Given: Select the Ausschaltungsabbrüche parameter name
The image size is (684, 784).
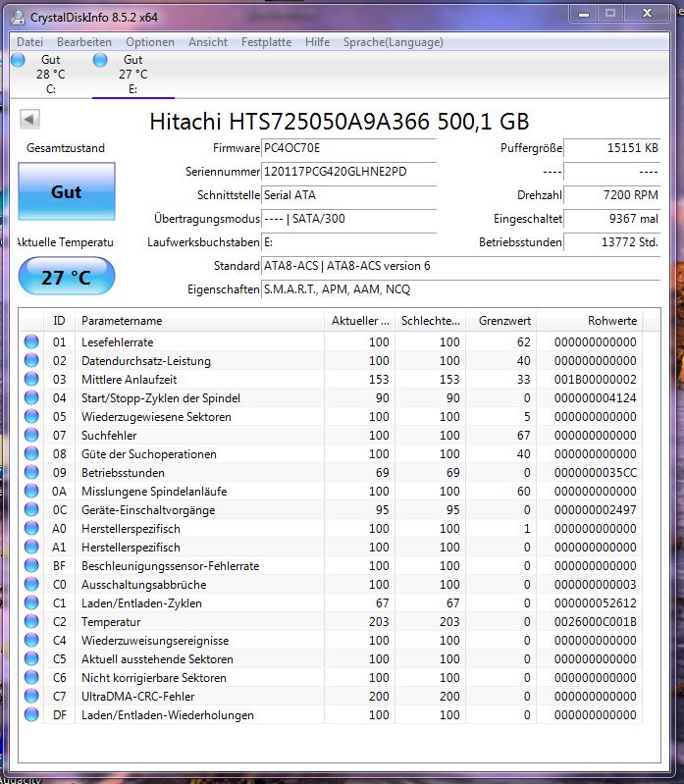Looking at the screenshot, I should click(143, 585).
